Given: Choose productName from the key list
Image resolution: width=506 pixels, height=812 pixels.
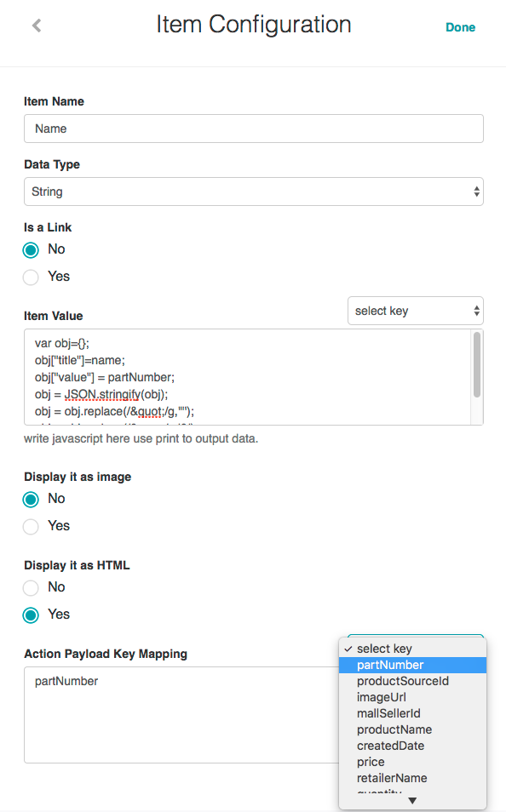Looking at the screenshot, I should (x=412, y=729).
